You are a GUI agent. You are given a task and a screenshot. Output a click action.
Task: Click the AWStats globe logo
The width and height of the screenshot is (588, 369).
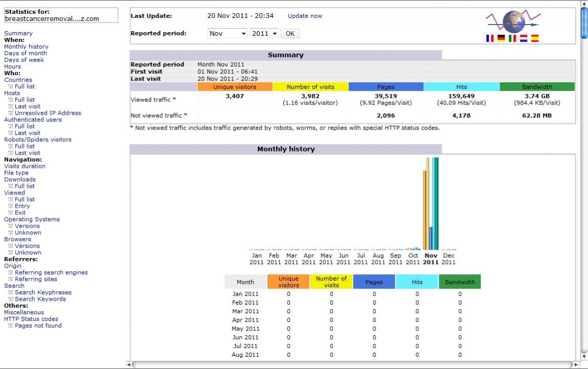(x=512, y=21)
